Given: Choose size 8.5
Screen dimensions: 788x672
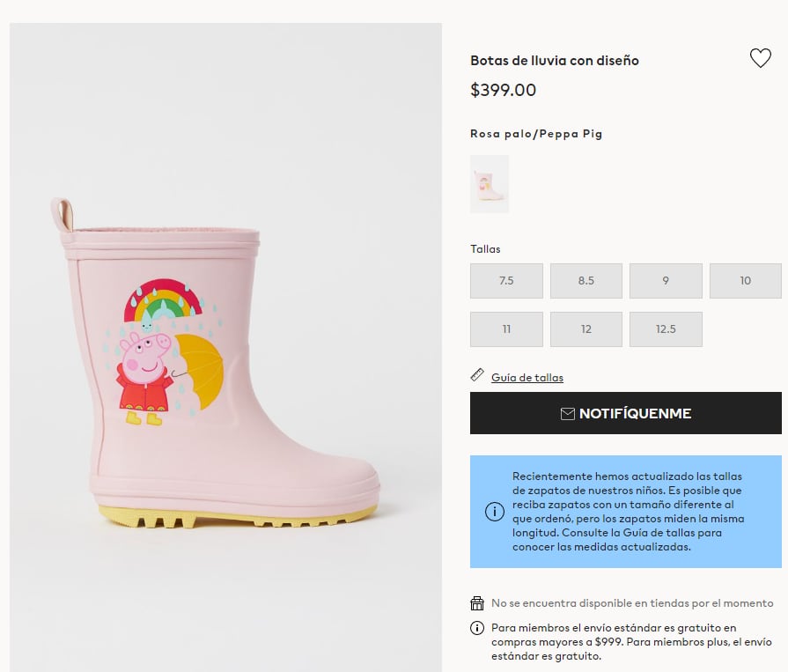Looking at the screenshot, I should click(585, 280).
